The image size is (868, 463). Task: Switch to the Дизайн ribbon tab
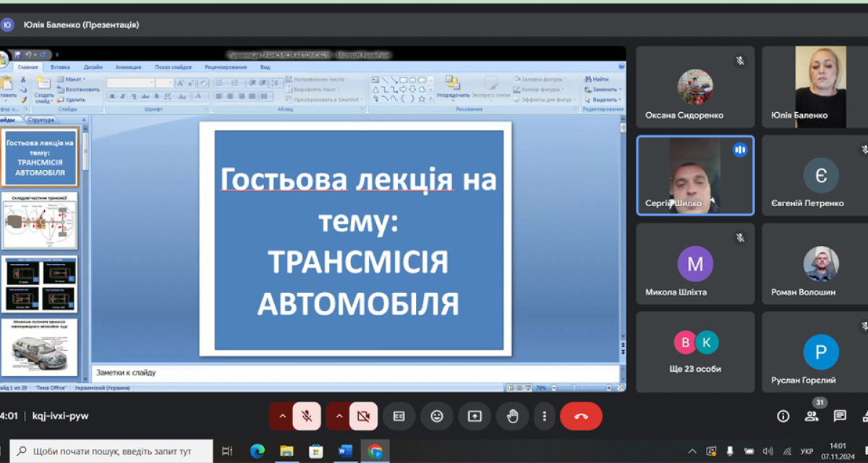(93, 67)
